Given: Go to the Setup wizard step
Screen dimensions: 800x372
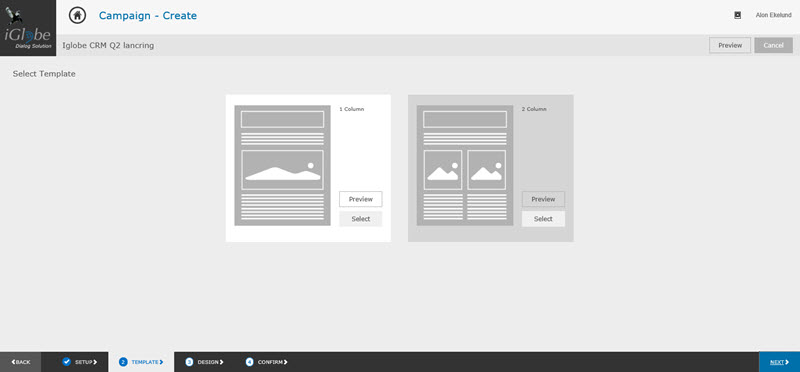Looking at the screenshot, I should click(x=80, y=362).
